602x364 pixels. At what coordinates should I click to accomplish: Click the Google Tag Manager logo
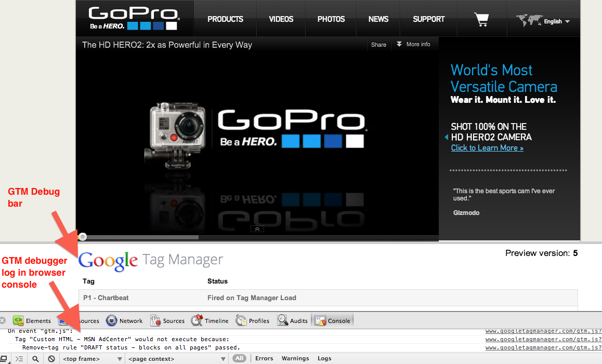[151, 261]
